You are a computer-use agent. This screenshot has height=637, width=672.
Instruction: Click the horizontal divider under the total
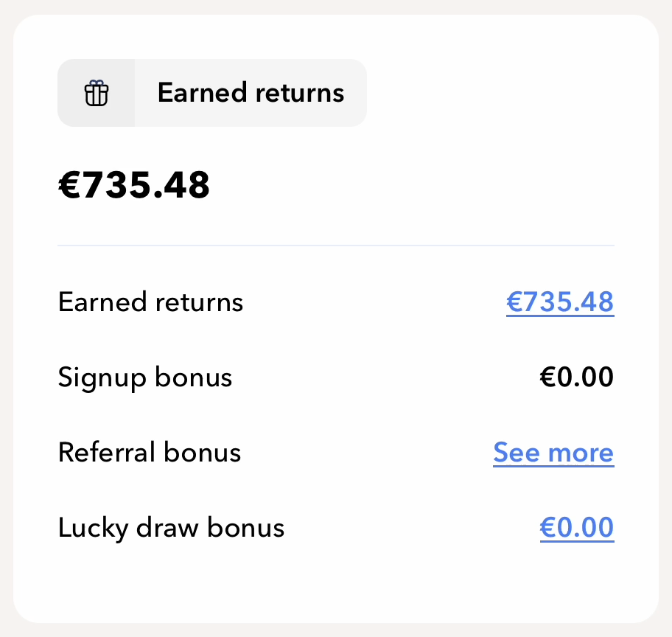[x=336, y=245]
